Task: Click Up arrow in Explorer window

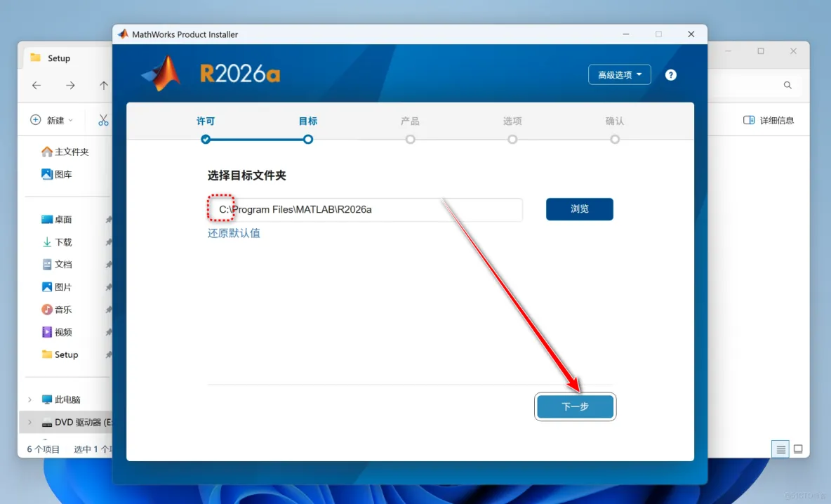Action: coord(104,86)
